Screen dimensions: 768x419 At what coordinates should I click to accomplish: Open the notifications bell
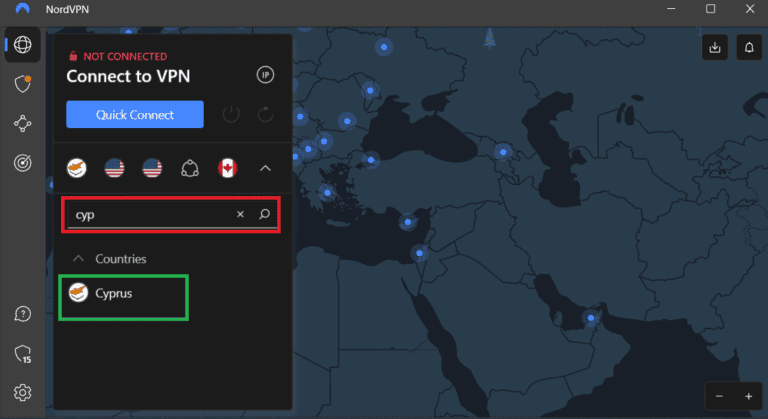coord(747,47)
